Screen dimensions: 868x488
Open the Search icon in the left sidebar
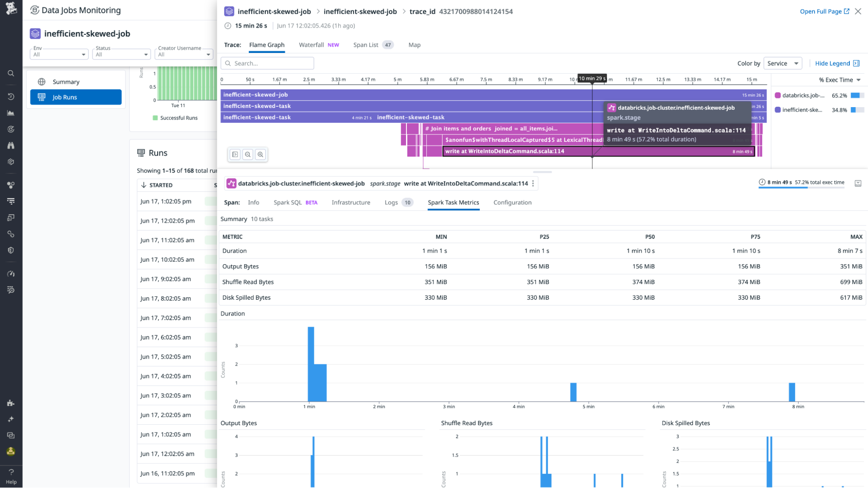(11, 73)
